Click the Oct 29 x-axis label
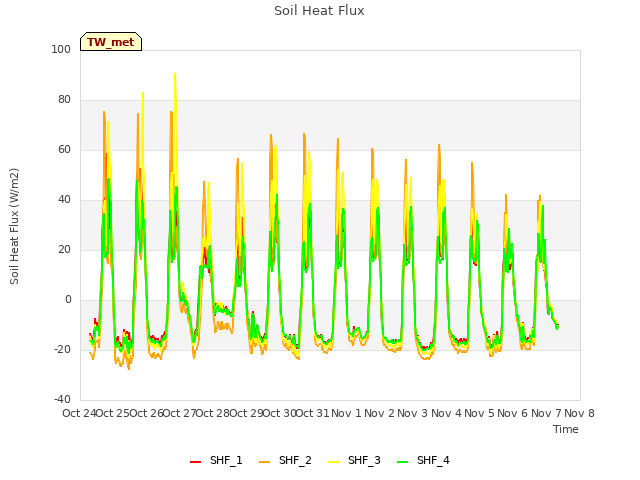This screenshot has height=480, width=640. point(246,413)
